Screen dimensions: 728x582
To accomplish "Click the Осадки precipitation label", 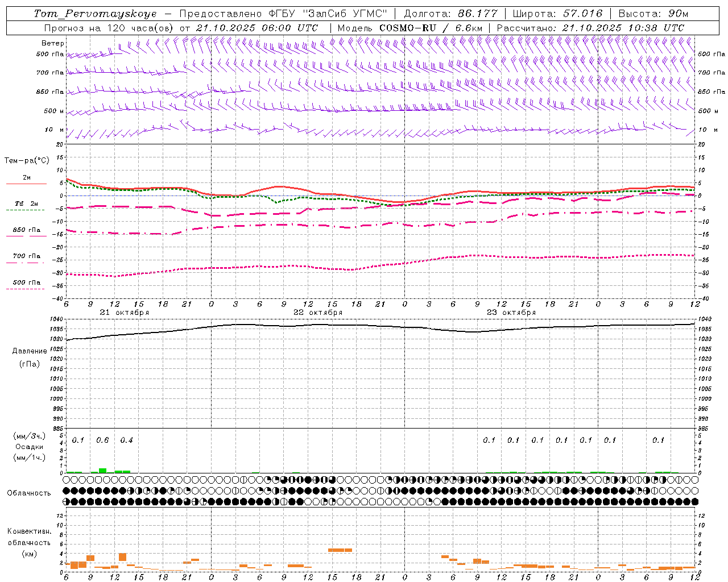I will (x=30, y=447).
